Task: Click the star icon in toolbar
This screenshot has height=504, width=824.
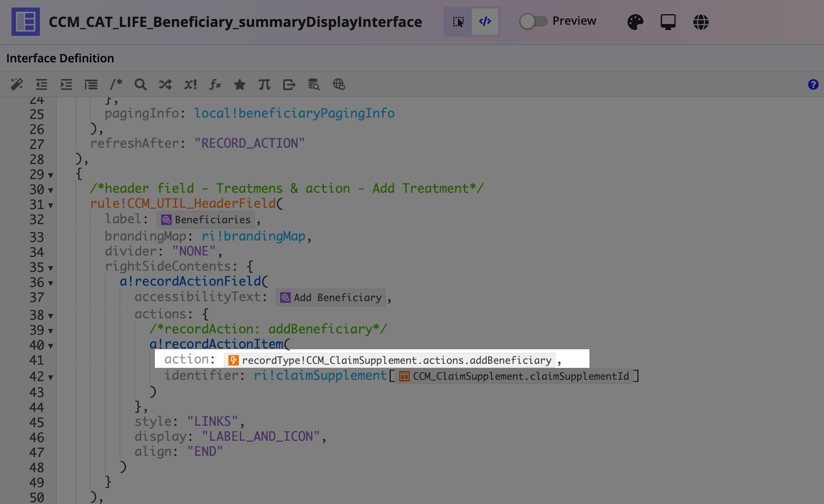Action: click(x=240, y=84)
